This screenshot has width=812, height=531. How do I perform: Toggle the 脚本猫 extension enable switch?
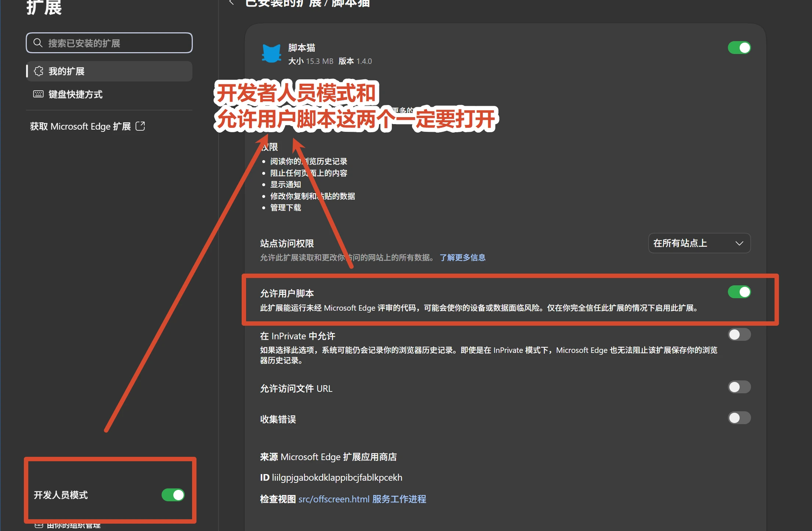(739, 48)
